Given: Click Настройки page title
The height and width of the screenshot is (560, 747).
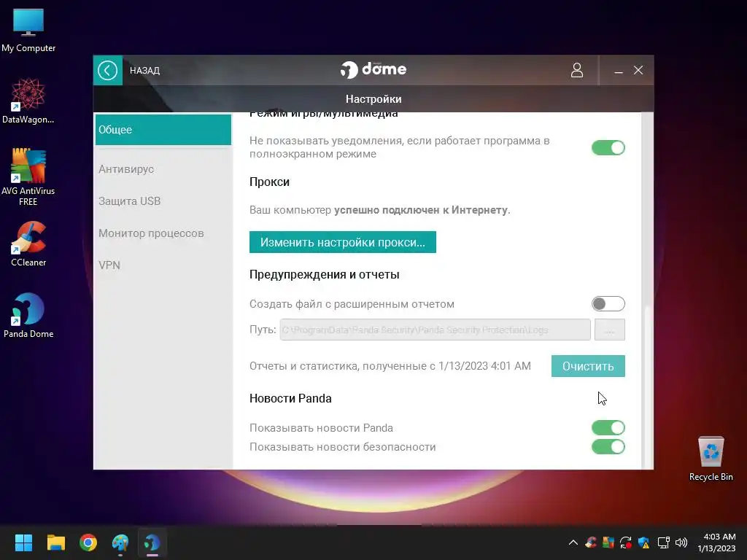Looking at the screenshot, I should pyautogui.click(x=373, y=99).
